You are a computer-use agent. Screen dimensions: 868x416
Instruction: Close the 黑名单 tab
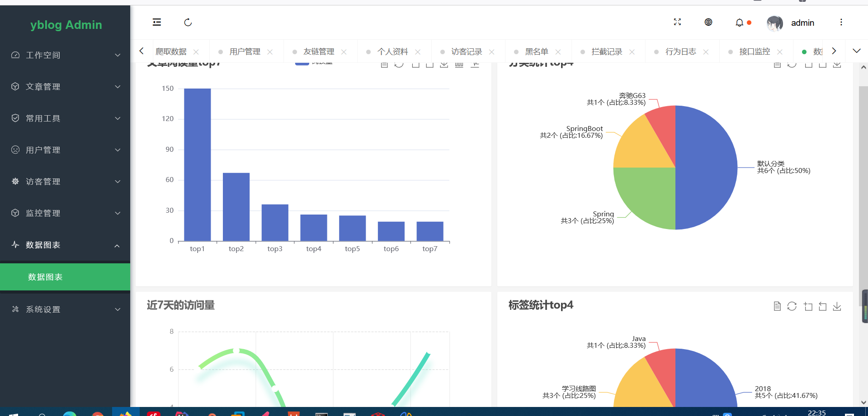[x=558, y=52]
